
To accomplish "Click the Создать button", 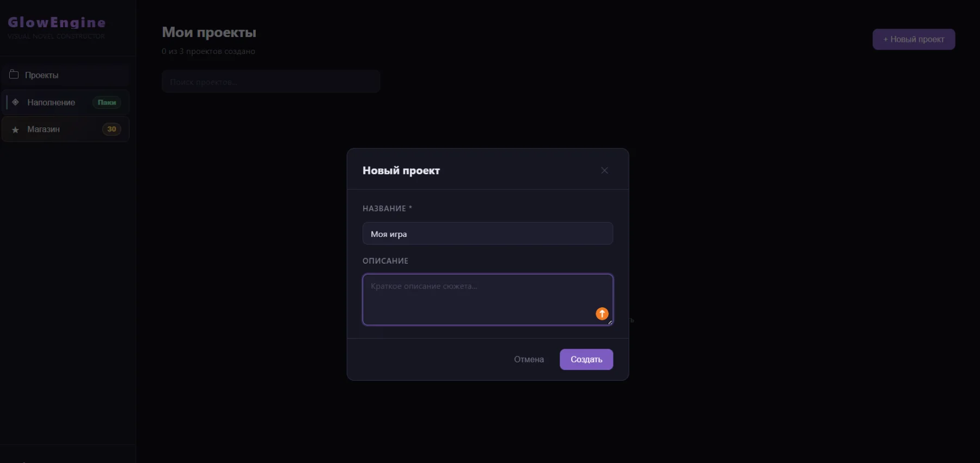I will tap(586, 360).
